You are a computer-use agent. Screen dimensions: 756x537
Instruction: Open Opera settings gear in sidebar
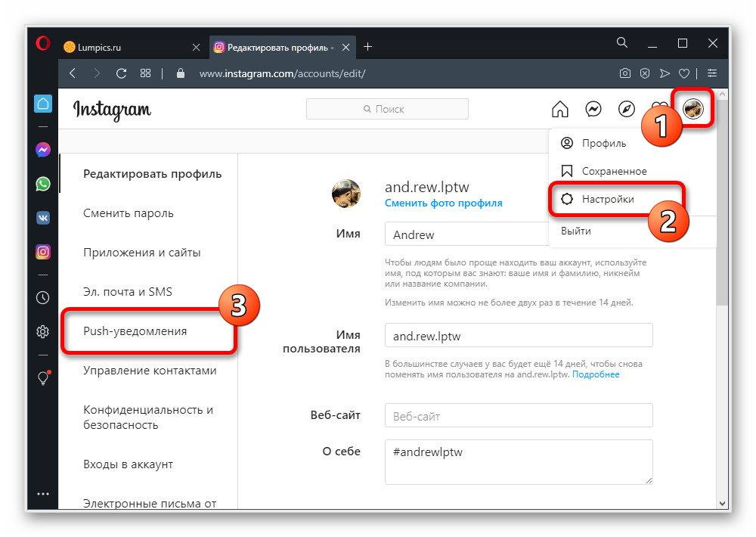coord(43,331)
